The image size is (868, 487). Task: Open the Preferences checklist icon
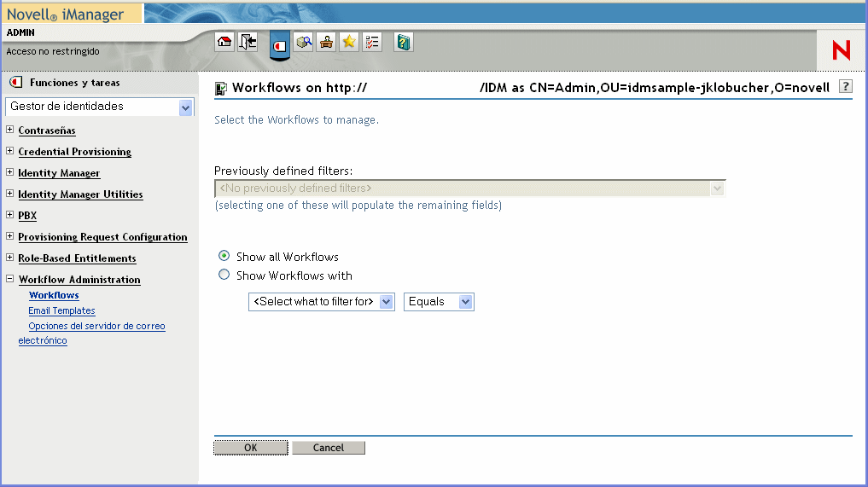(x=372, y=42)
